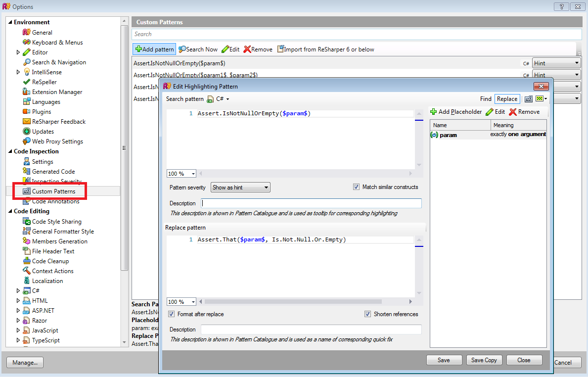Image resolution: width=588 pixels, height=377 pixels.
Task: Open the Options help button
Action: pos(561,7)
